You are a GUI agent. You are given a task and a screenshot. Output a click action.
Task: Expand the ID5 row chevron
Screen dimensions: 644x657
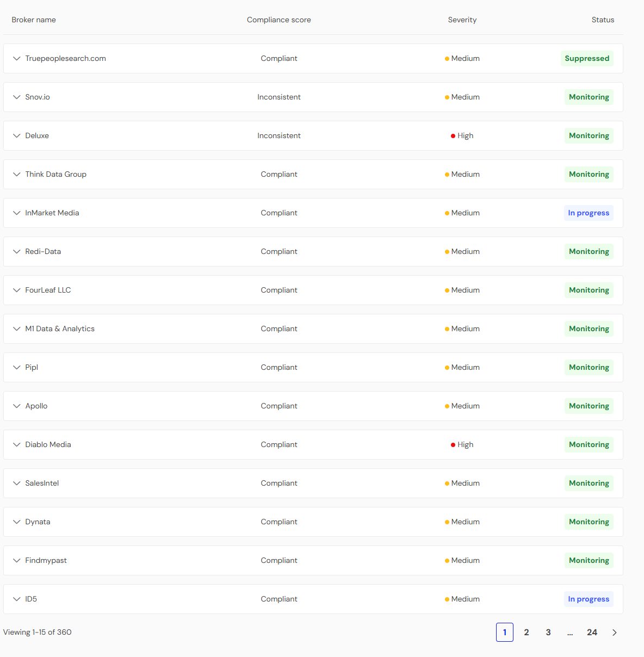tap(17, 599)
